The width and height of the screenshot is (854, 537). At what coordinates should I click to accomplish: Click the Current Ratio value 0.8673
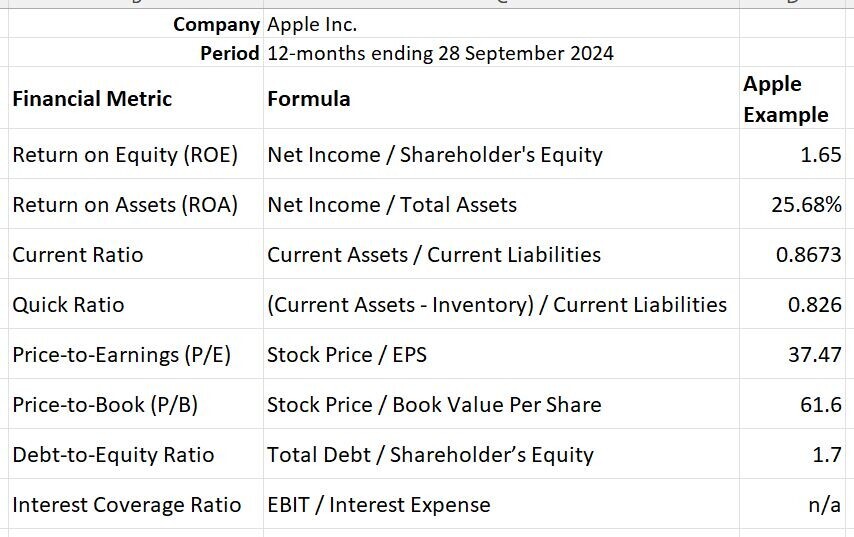coord(792,255)
